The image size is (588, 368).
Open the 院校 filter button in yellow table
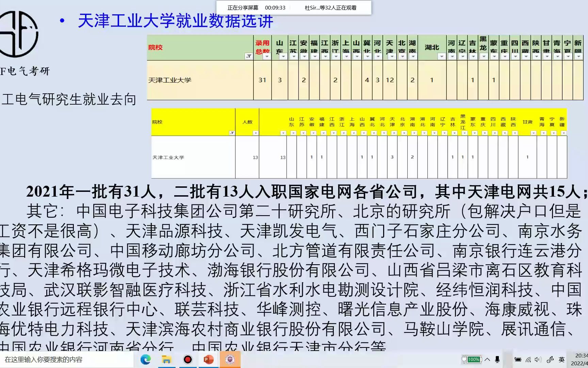click(x=232, y=133)
